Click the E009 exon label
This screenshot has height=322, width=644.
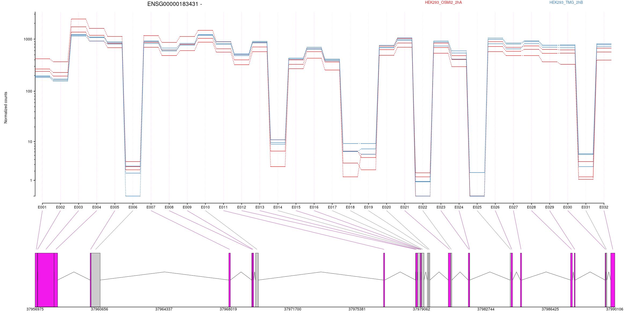[187, 207]
